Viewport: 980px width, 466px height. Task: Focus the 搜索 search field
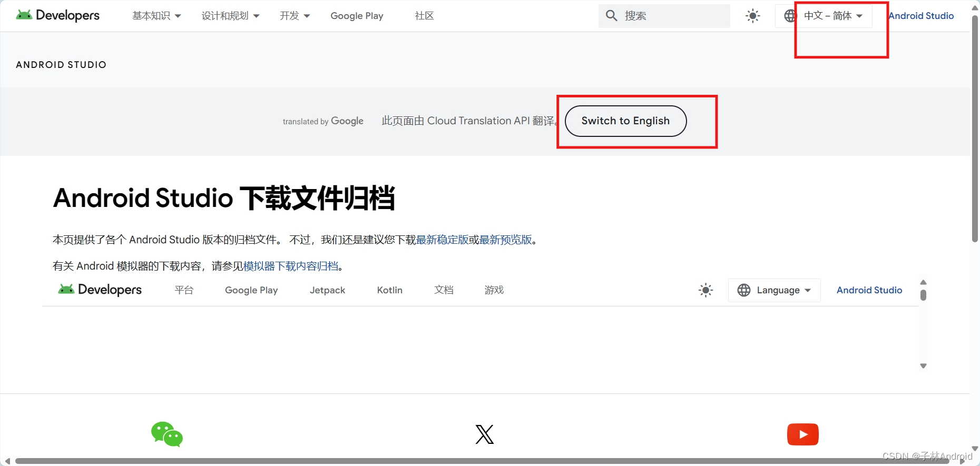coord(664,16)
